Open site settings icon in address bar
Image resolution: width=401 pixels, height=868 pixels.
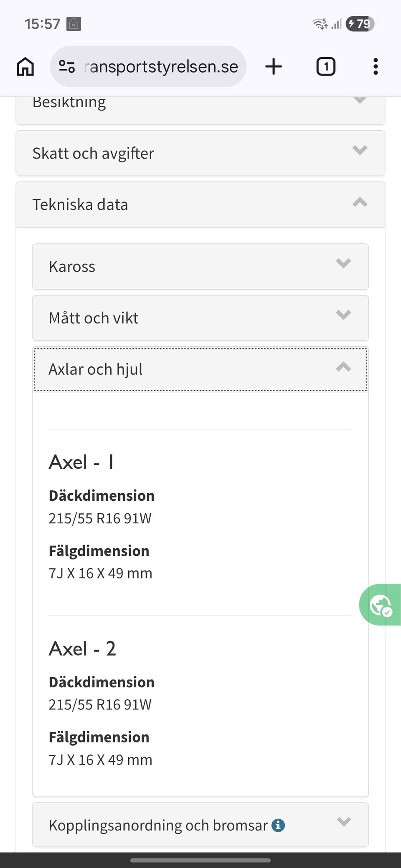click(67, 67)
